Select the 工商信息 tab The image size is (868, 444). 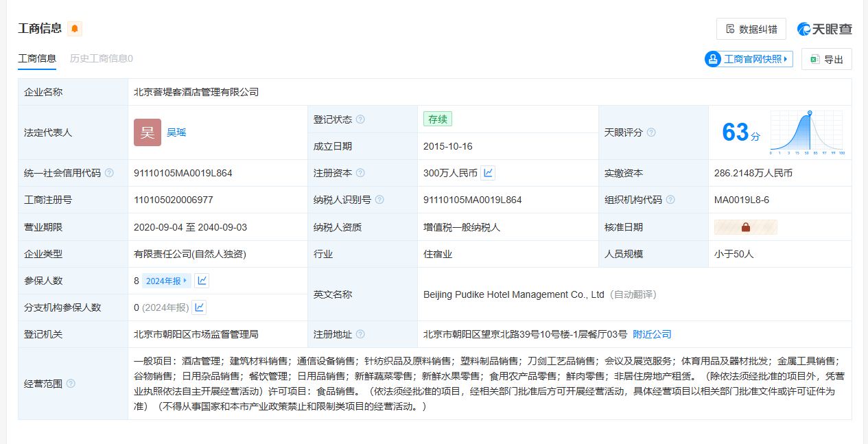37,58
